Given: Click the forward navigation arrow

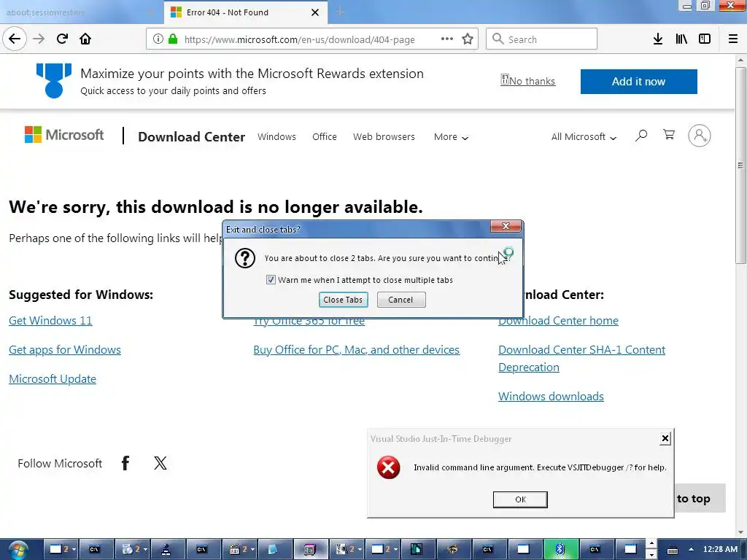Looking at the screenshot, I should pos(39,39).
